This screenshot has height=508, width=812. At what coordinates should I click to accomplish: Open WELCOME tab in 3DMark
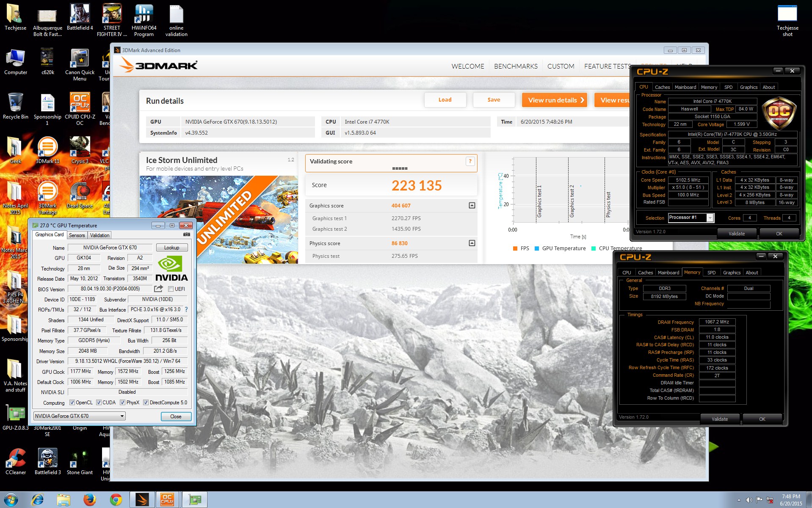[467, 66]
